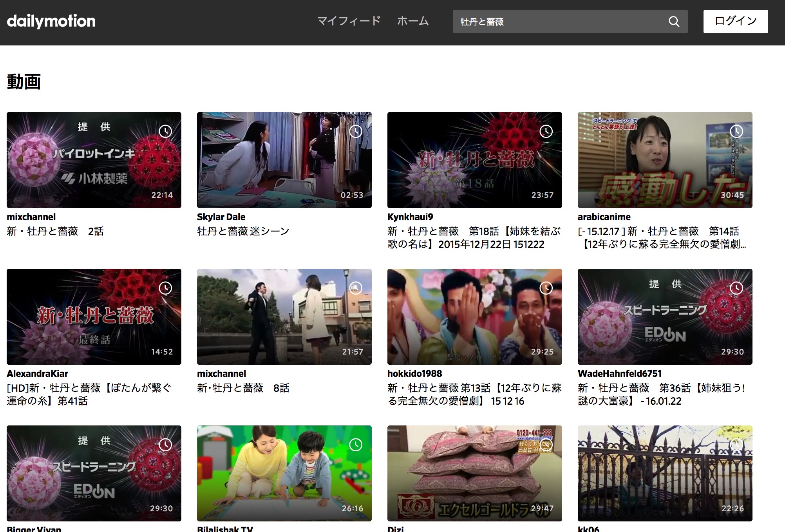This screenshot has height=532, width=785.
Task: Play the 22:14 パイロットインキ thumbnail
Action: (x=94, y=160)
